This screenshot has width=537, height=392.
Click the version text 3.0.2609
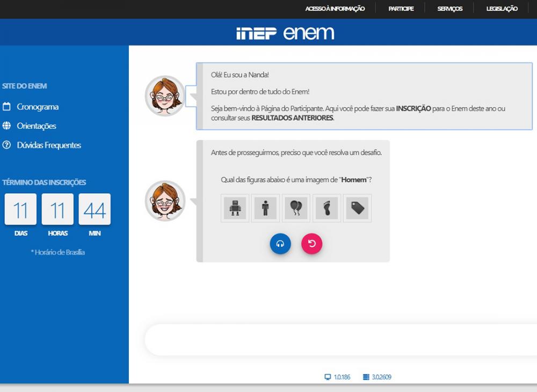381,377
